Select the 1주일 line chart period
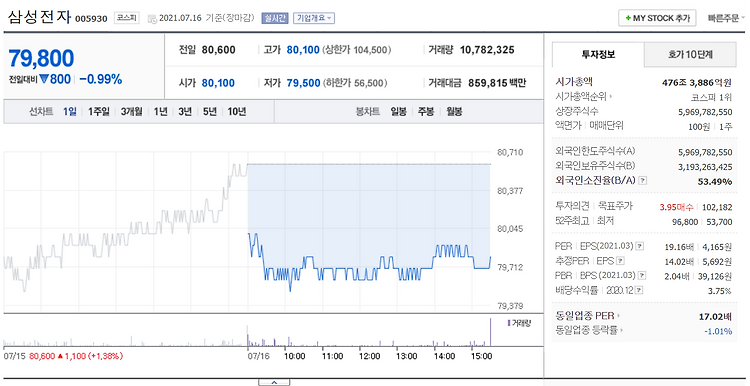This screenshot has height=386, width=750. click(x=99, y=111)
